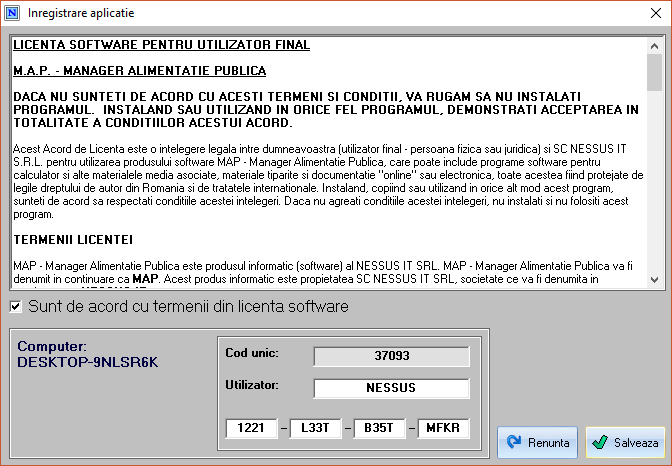
Task: Click the M.A.P. - MANAGER ALIMENTATIE PUBLICA heading
Action: (140, 71)
